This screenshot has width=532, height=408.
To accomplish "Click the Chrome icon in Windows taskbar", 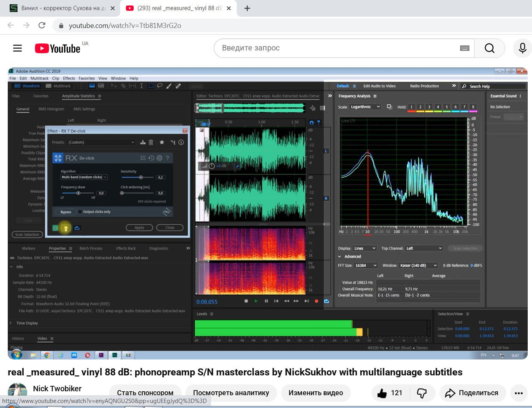I will coord(47,355).
